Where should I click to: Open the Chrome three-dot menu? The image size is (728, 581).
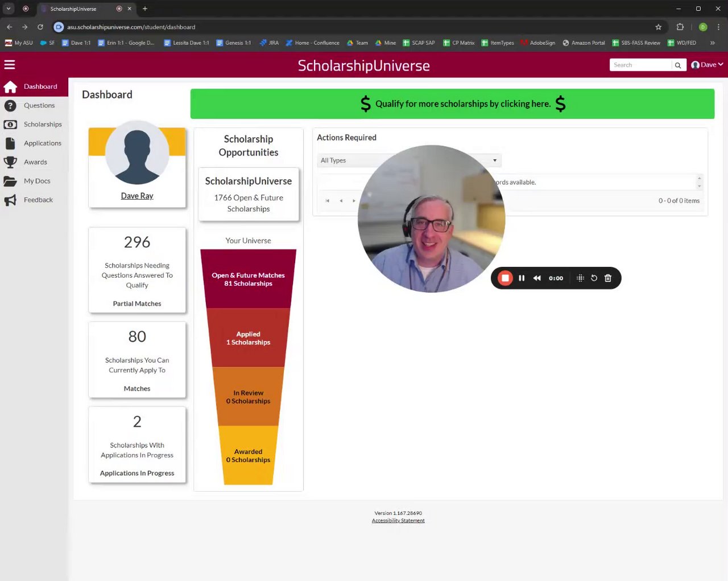pyautogui.click(x=718, y=27)
